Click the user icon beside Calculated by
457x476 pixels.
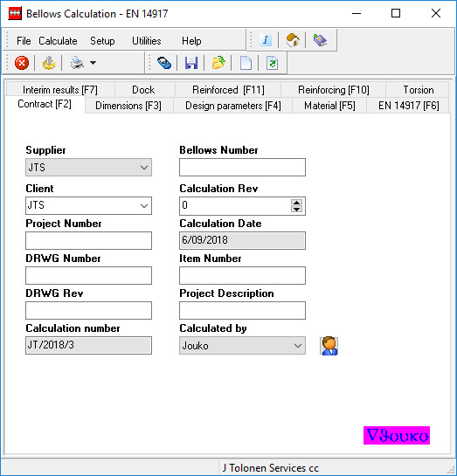tap(329, 346)
